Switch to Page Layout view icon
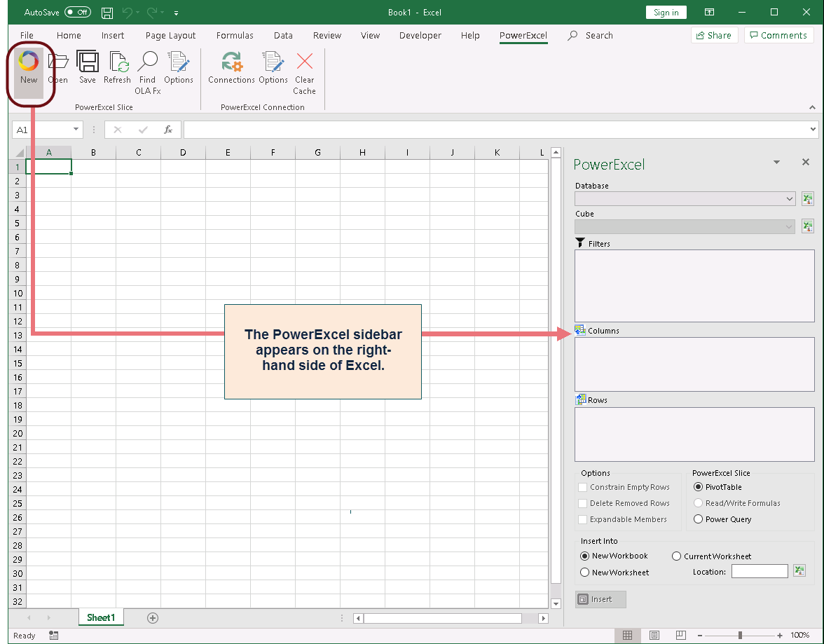The height and width of the screenshot is (644, 824). [654, 635]
